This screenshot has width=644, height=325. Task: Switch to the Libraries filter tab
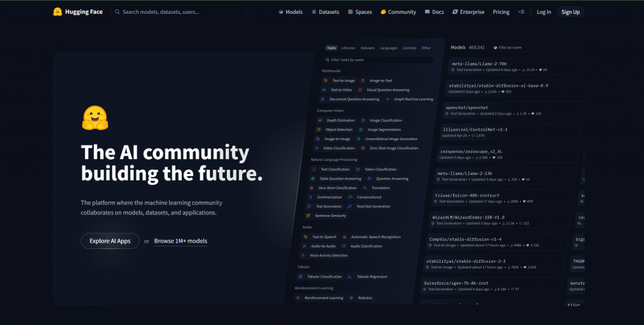348,48
